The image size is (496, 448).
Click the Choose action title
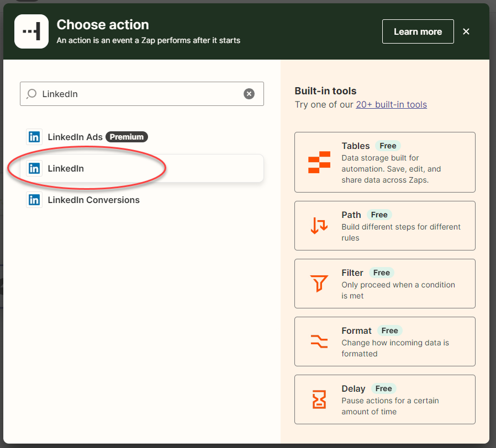coord(103,25)
